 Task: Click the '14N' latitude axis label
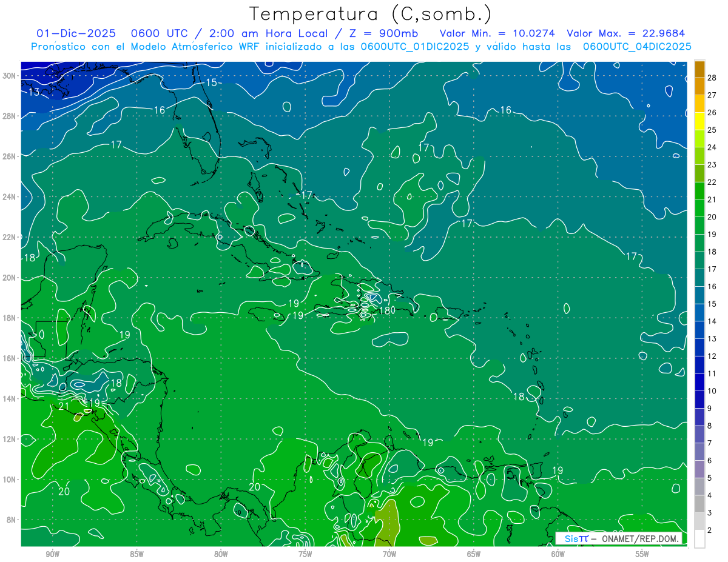[x=10, y=399]
